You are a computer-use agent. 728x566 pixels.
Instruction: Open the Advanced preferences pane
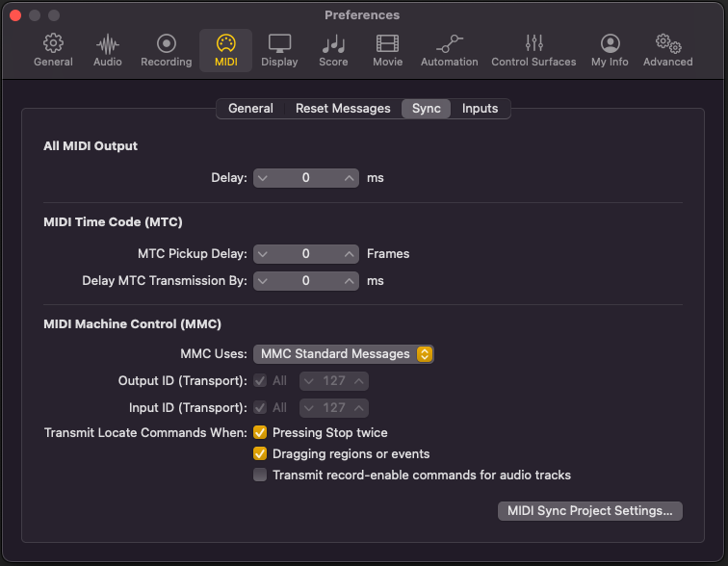point(667,50)
